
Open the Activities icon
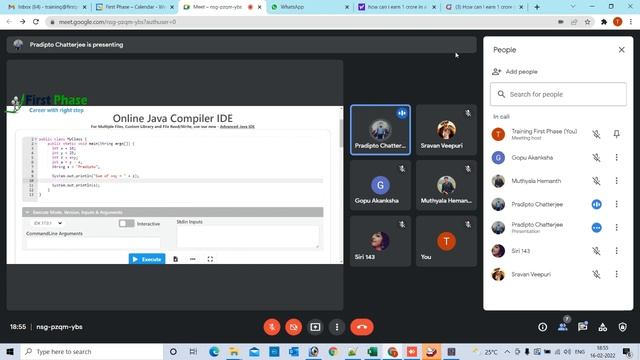click(x=602, y=327)
